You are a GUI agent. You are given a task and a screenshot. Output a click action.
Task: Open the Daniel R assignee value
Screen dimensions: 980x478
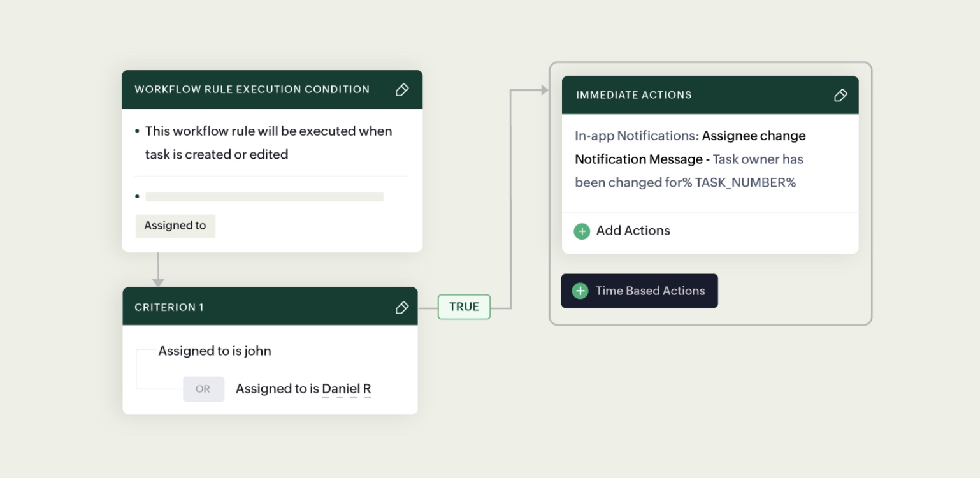tap(347, 389)
